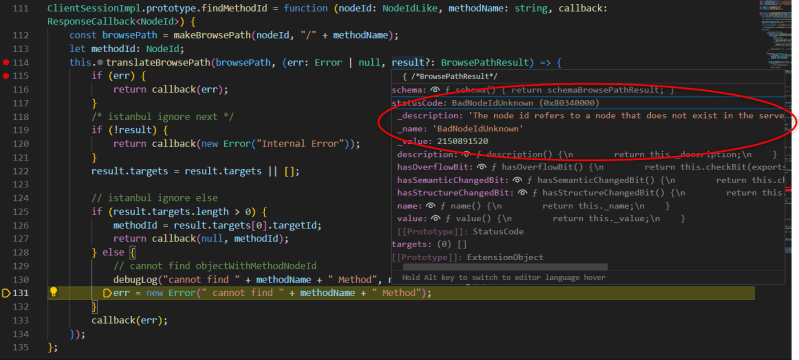The height and width of the screenshot is (360, 799).
Task: Expand the targets: (0) [] row
Action: (588, 244)
